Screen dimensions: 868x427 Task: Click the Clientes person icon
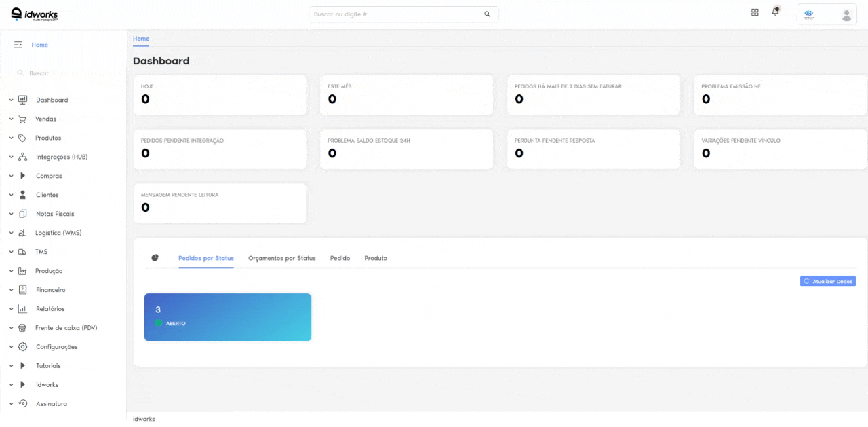click(x=22, y=195)
